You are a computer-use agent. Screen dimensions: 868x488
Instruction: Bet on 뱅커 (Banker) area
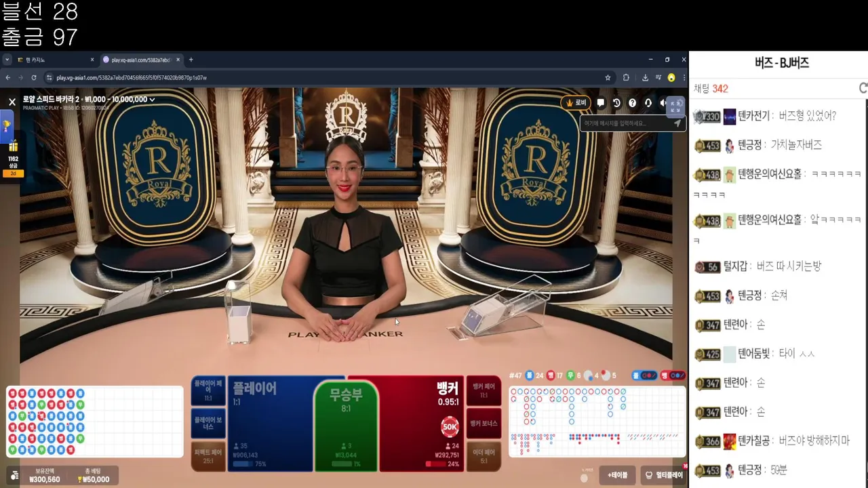pyautogui.click(x=420, y=424)
